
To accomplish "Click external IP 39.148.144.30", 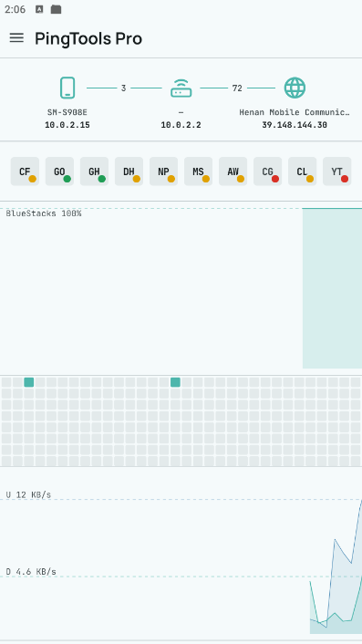I will coord(295,125).
